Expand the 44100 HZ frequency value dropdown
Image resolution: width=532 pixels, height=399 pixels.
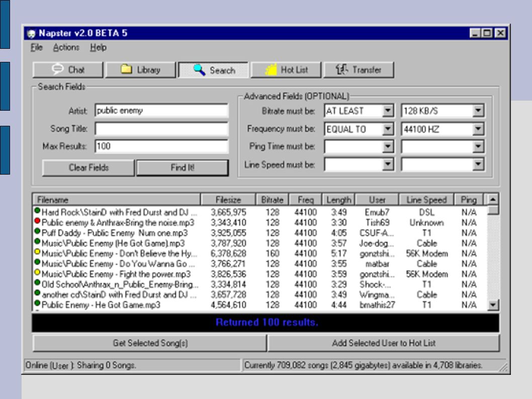click(x=478, y=129)
